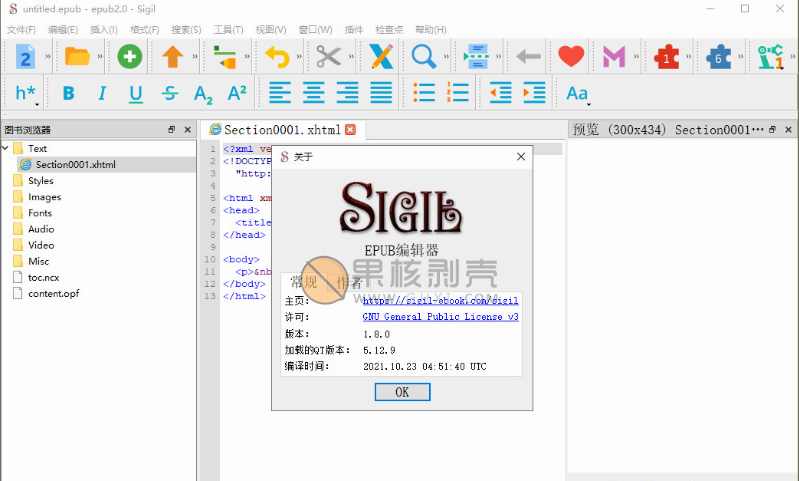799x481 pixels.
Task: Select the toc.ncx file
Action: (43, 278)
